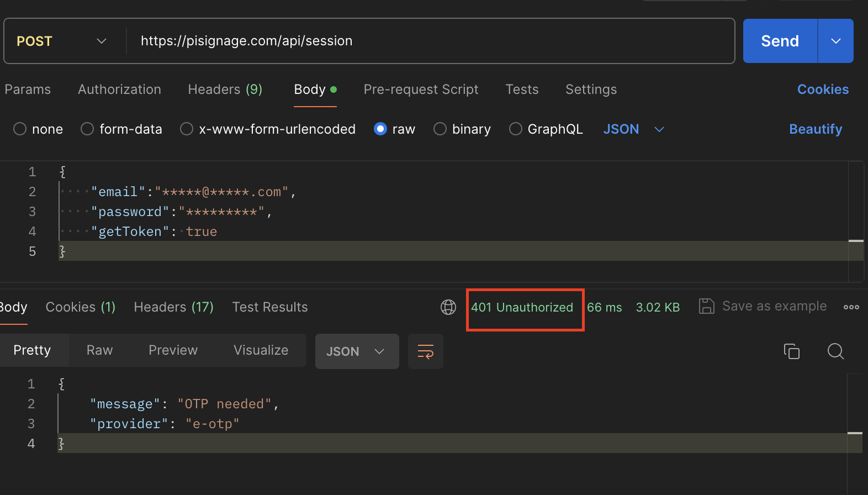Search within the response body
The width and height of the screenshot is (868, 495).
click(x=835, y=351)
